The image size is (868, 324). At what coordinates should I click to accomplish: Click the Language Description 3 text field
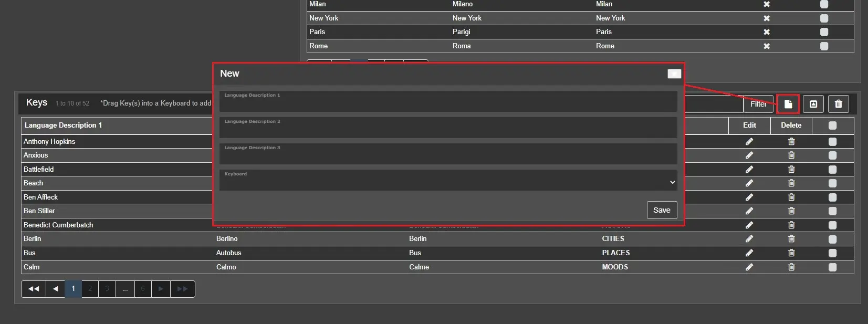click(448, 155)
